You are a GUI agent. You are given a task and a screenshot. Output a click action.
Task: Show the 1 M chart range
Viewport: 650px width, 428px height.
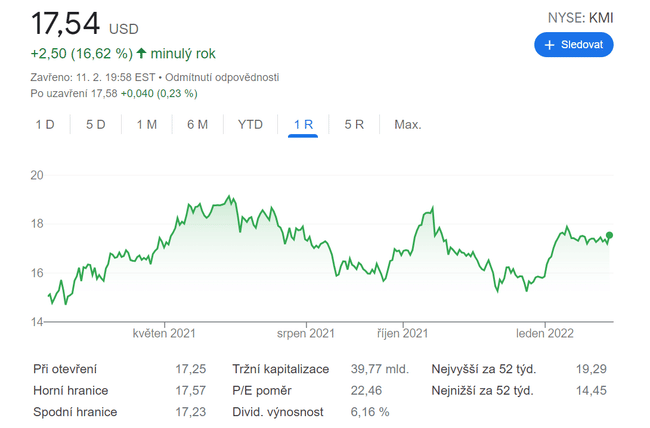[147, 124]
